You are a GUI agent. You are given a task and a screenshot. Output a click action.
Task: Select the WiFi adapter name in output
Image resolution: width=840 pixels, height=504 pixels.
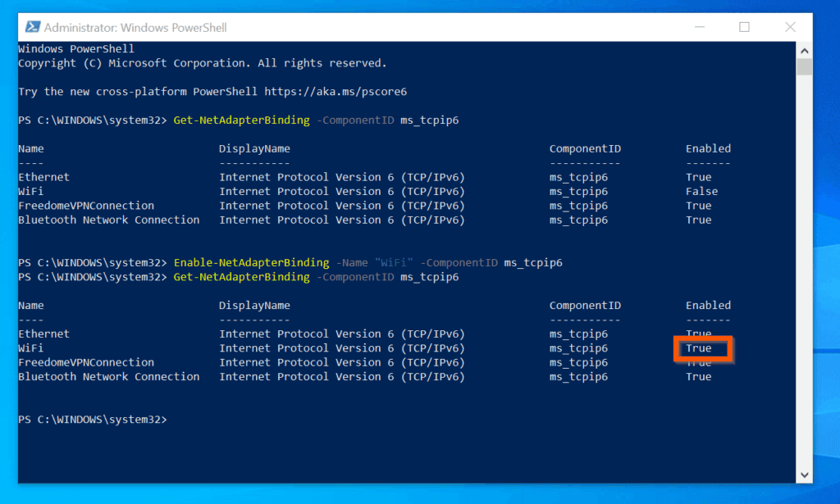click(x=30, y=191)
